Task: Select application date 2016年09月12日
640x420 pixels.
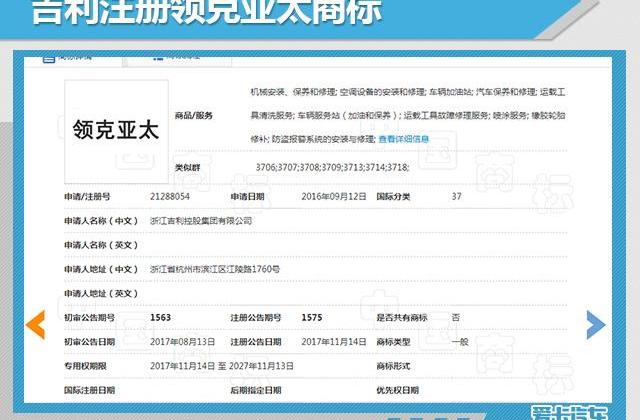Action: coord(334,197)
